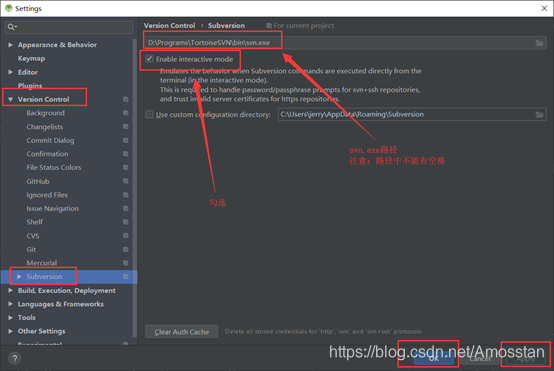Click the Settings window app icon
This screenshot has width=554, height=371.
(8, 8)
